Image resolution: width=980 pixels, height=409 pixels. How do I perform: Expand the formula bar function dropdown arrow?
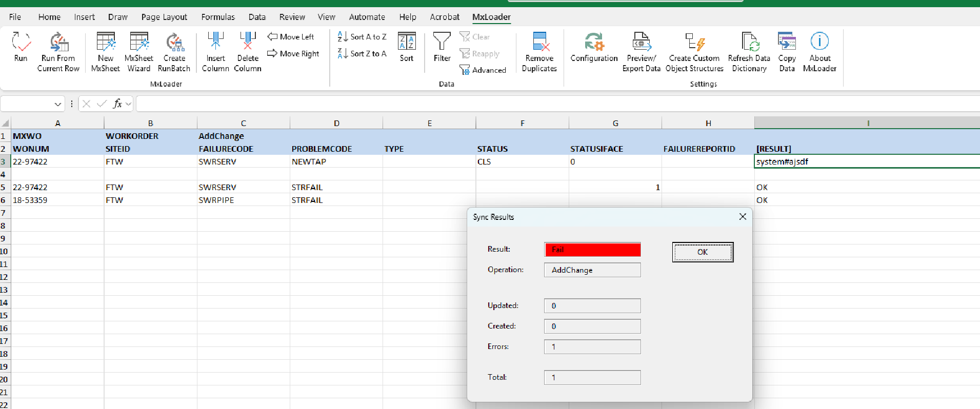(x=128, y=104)
